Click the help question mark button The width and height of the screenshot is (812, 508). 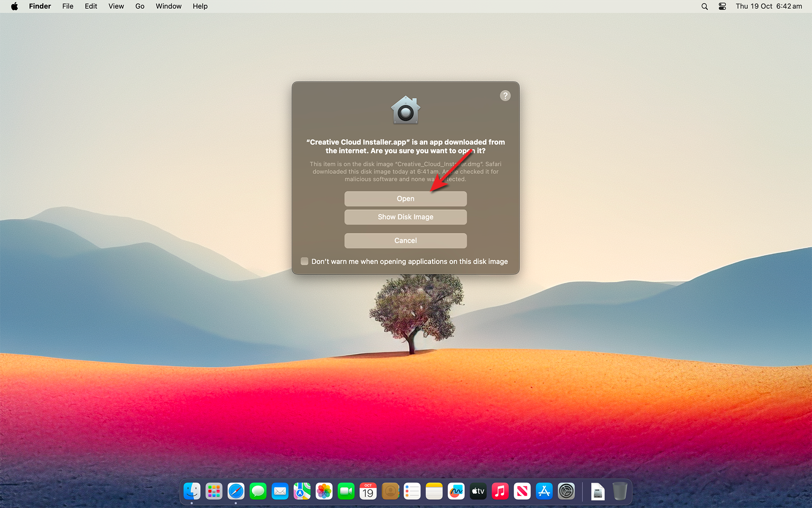pyautogui.click(x=505, y=96)
